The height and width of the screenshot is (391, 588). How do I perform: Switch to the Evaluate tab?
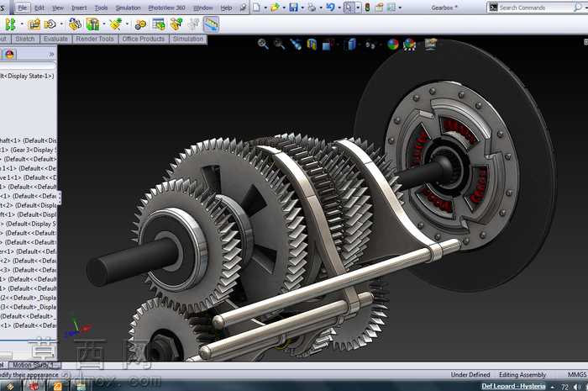click(x=55, y=39)
